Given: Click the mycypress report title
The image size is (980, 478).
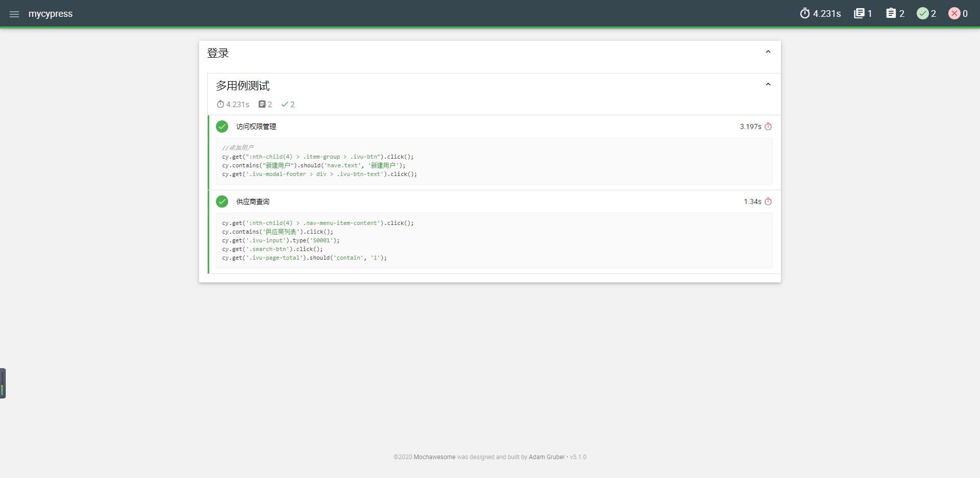Looking at the screenshot, I should [x=51, y=14].
